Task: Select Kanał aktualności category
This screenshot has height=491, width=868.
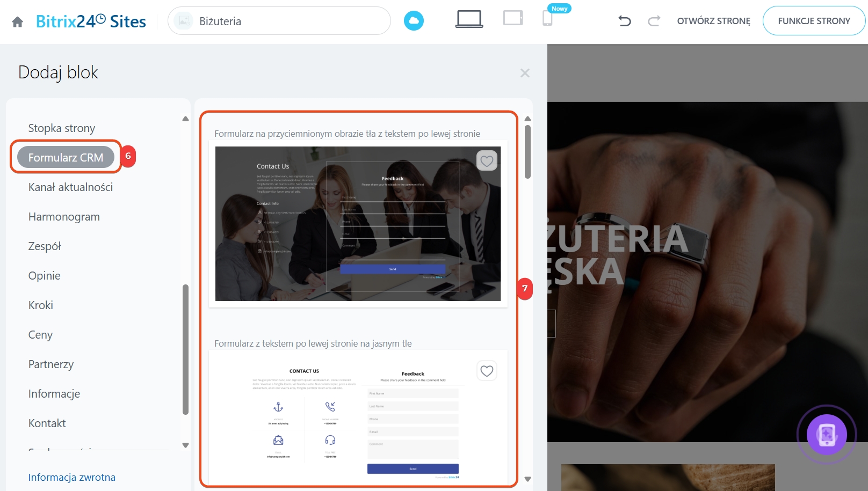Action: pos(70,187)
